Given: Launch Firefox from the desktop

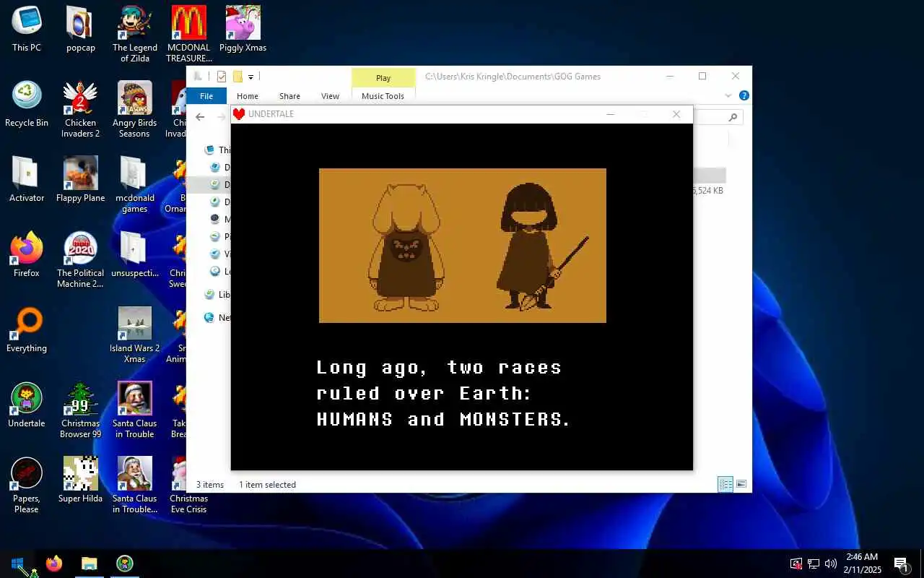Looking at the screenshot, I should pos(27,254).
